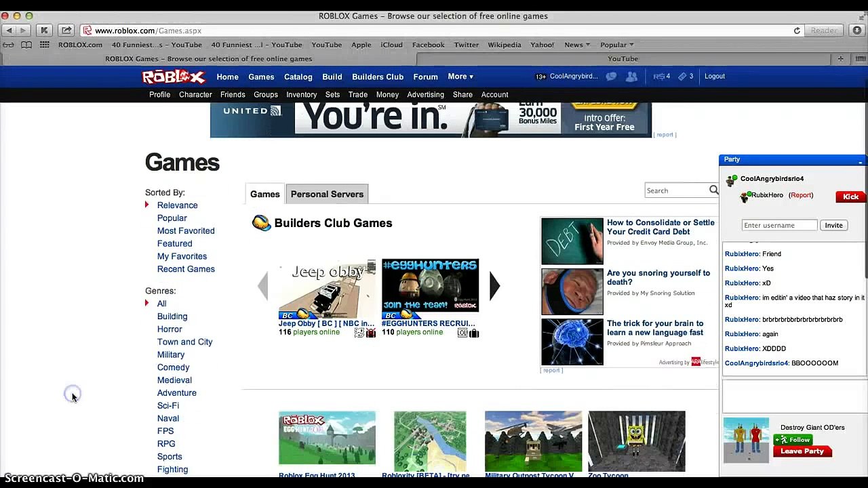Image resolution: width=868 pixels, height=488 pixels.
Task: Click the Follow button
Action: click(x=793, y=440)
